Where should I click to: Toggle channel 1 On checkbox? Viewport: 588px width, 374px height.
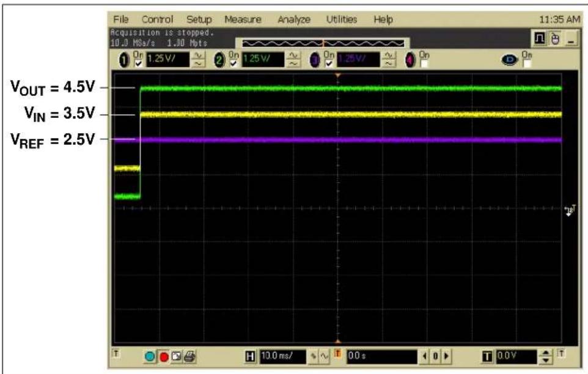pos(138,64)
